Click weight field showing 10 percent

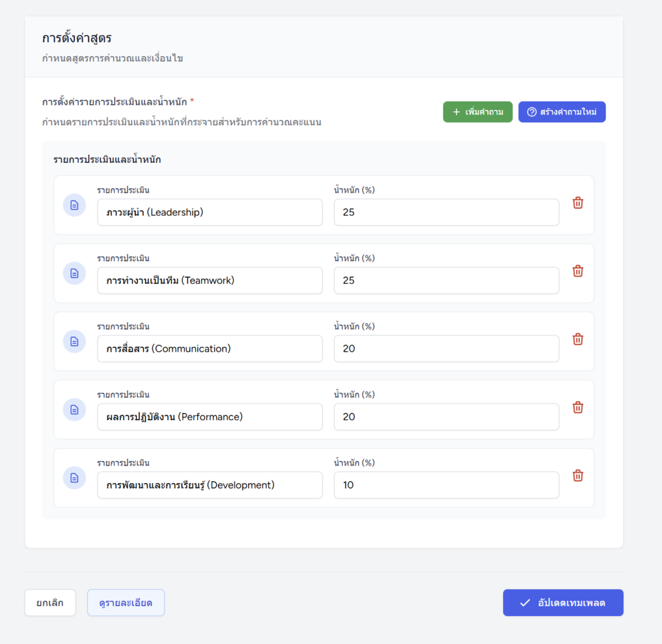pyautogui.click(x=446, y=485)
